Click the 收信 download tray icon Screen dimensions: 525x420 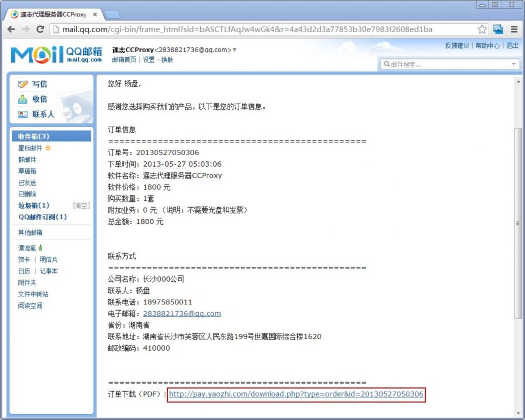coord(23,99)
